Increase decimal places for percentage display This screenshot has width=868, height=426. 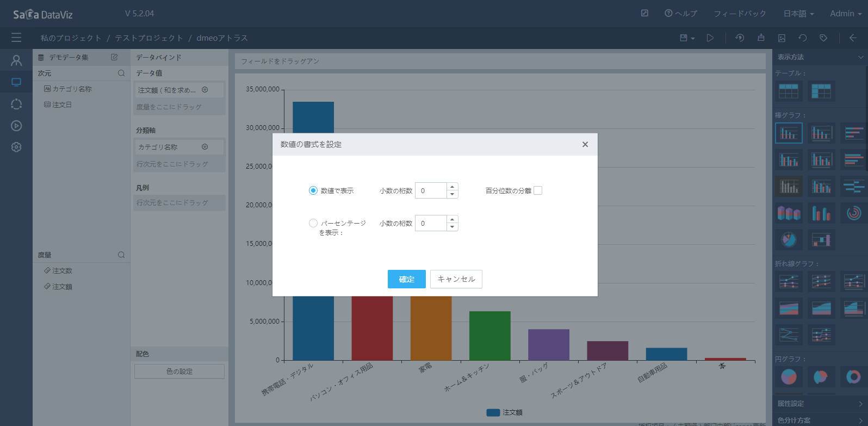pyautogui.click(x=452, y=219)
